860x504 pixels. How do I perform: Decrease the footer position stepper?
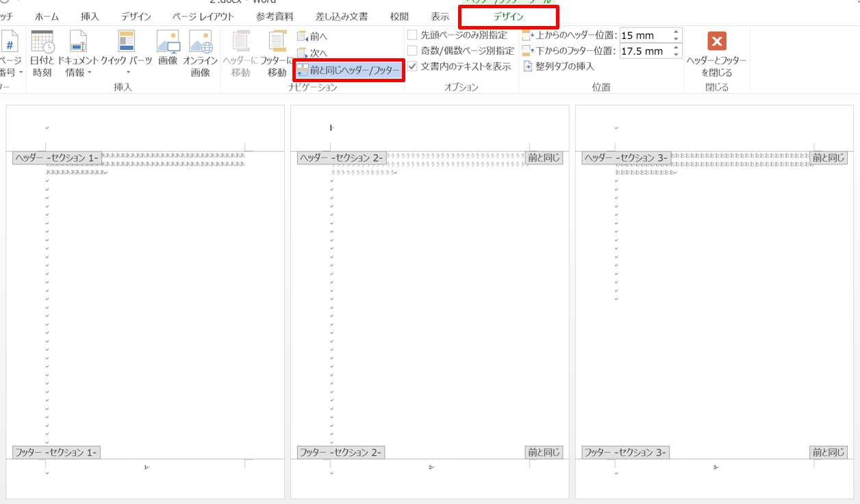click(676, 54)
